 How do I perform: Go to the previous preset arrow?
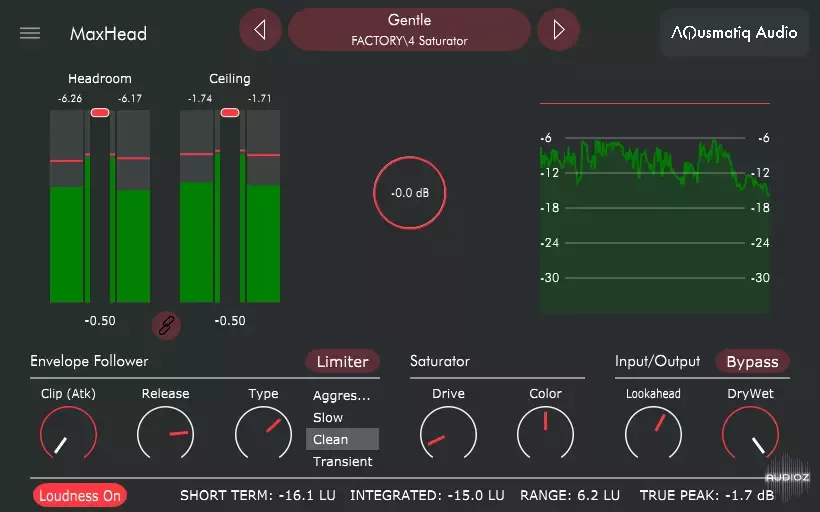pos(260,30)
